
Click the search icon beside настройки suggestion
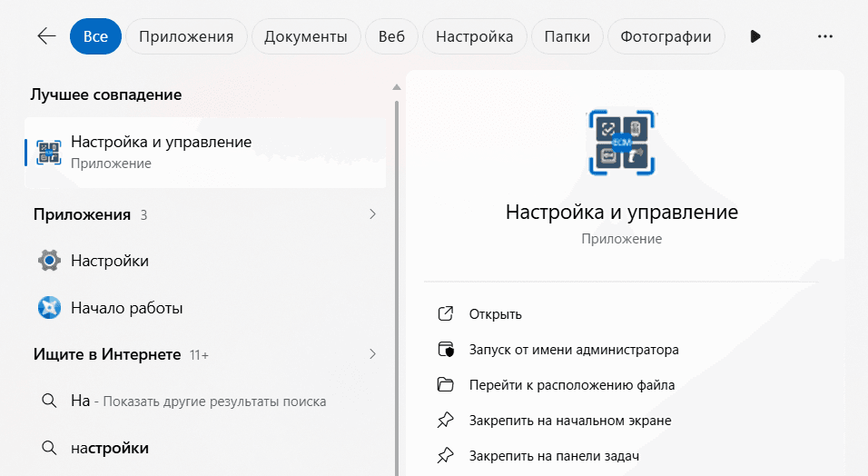pyautogui.click(x=49, y=448)
